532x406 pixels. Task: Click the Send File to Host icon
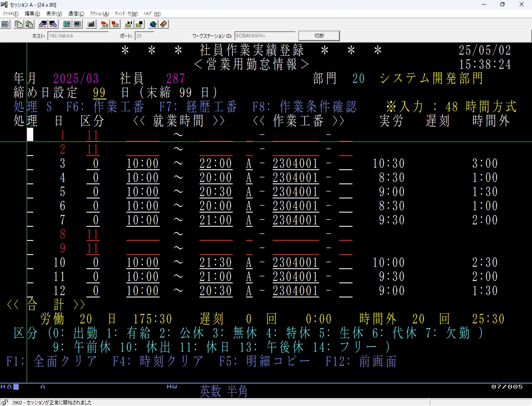42,24
